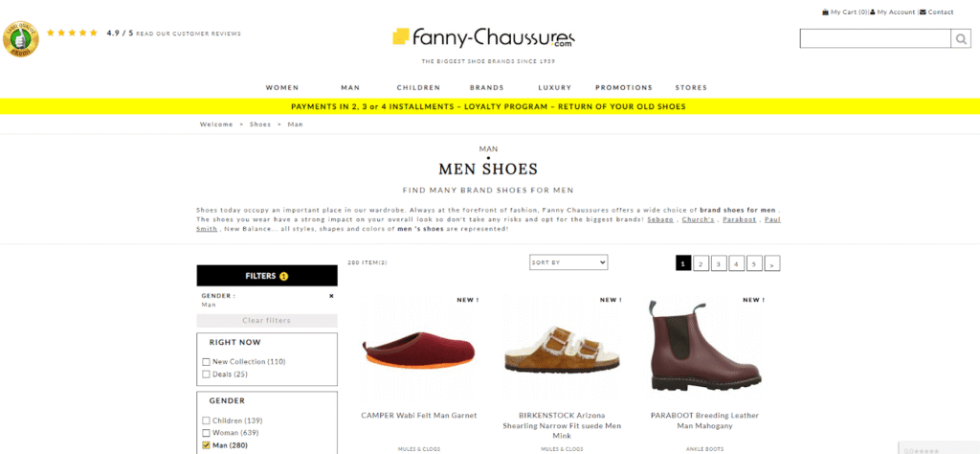Open the Paraboot brand link
980x454 pixels.
pyautogui.click(x=740, y=219)
